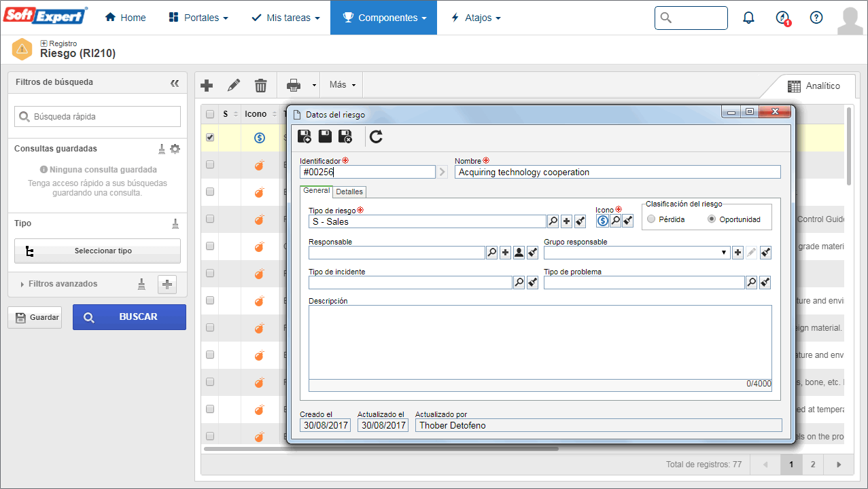Check the row ending in 's, bone, etc.'
Screen dimensions: 868x489
pos(210,382)
